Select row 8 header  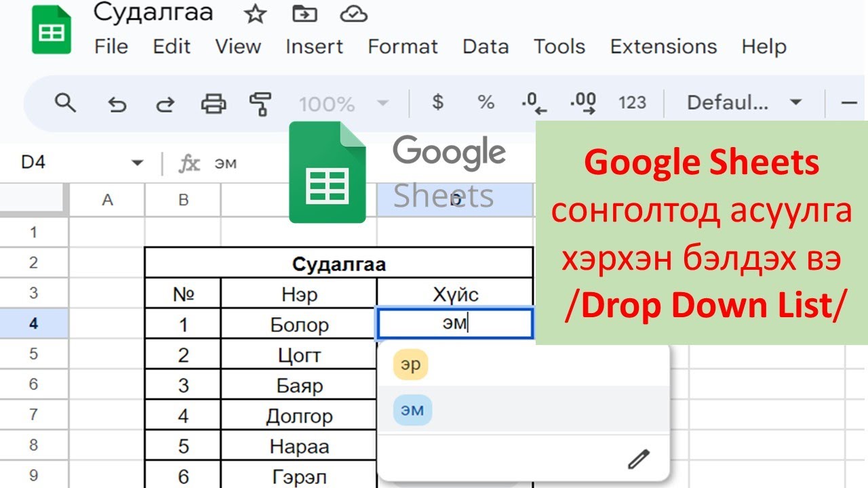pos(34,446)
